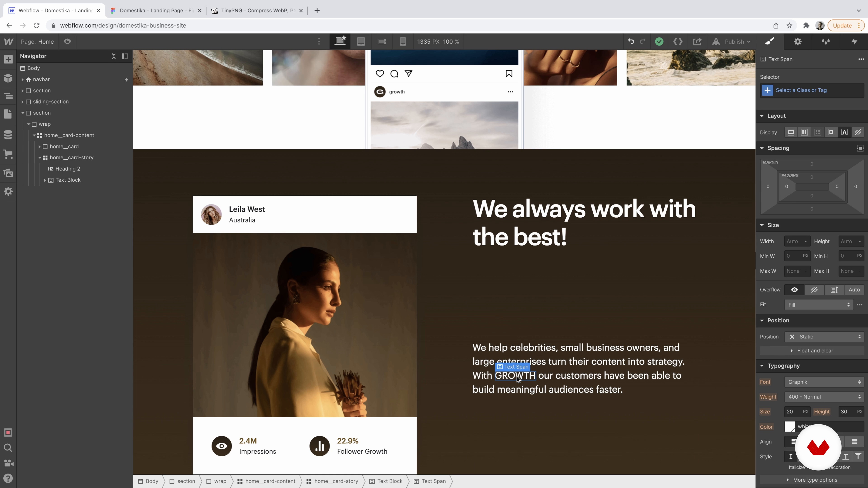This screenshot has width=868, height=488.
Task: Click the white color swatch
Action: (790, 426)
